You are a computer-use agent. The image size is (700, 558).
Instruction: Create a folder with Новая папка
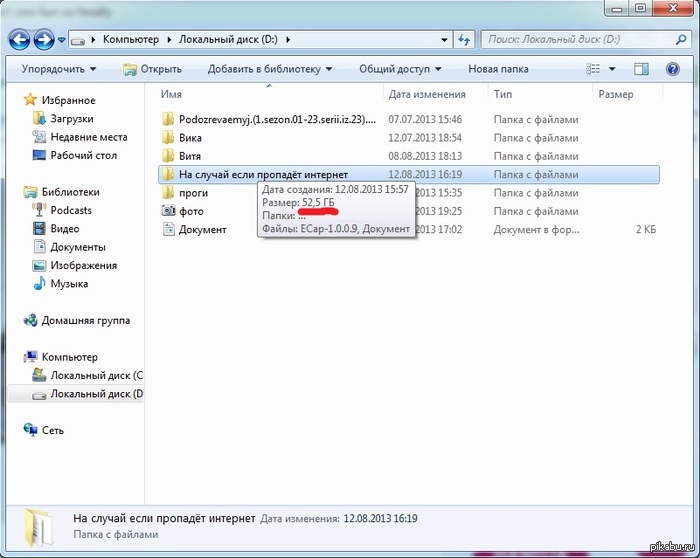click(498, 69)
